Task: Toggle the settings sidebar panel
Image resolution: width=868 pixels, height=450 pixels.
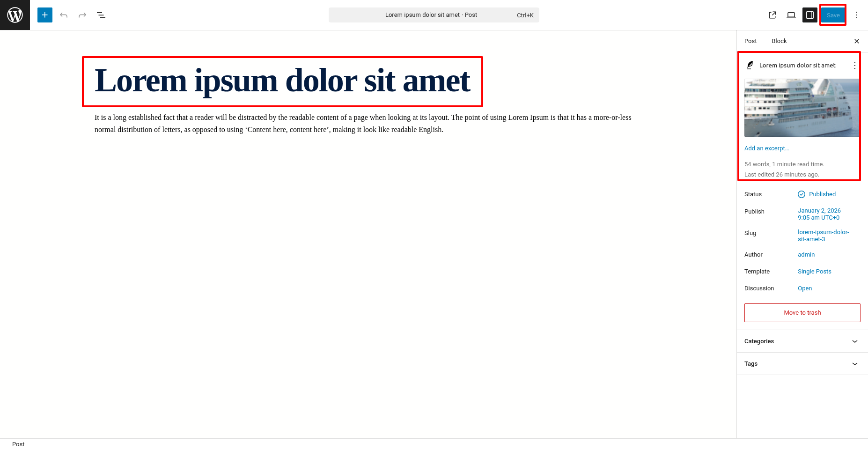Action: coord(810,15)
